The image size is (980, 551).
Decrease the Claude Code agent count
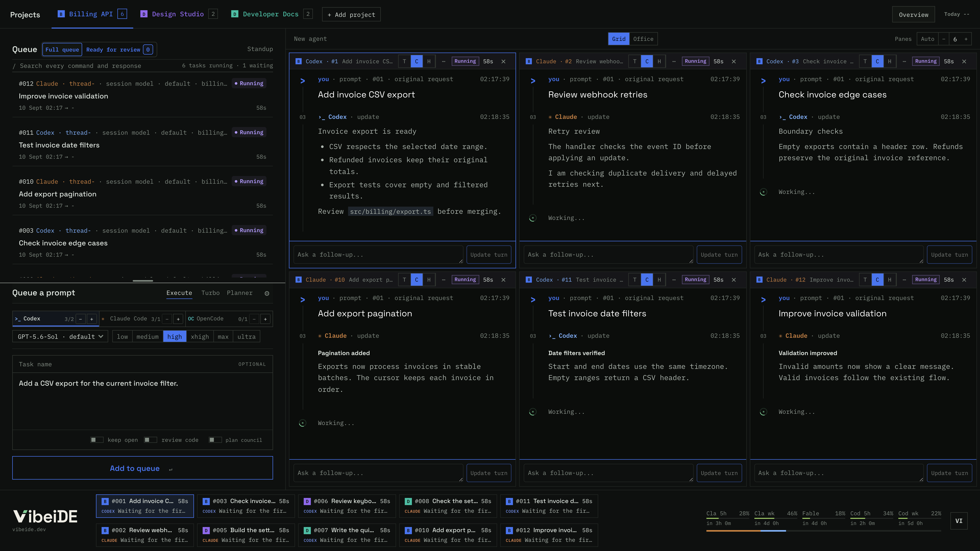167,319
